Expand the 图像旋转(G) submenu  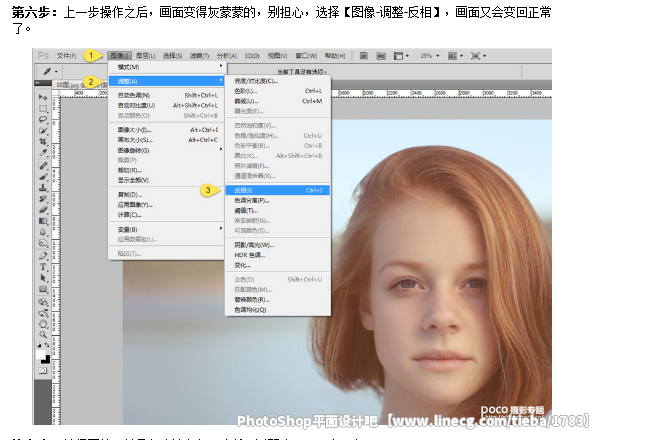166,150
